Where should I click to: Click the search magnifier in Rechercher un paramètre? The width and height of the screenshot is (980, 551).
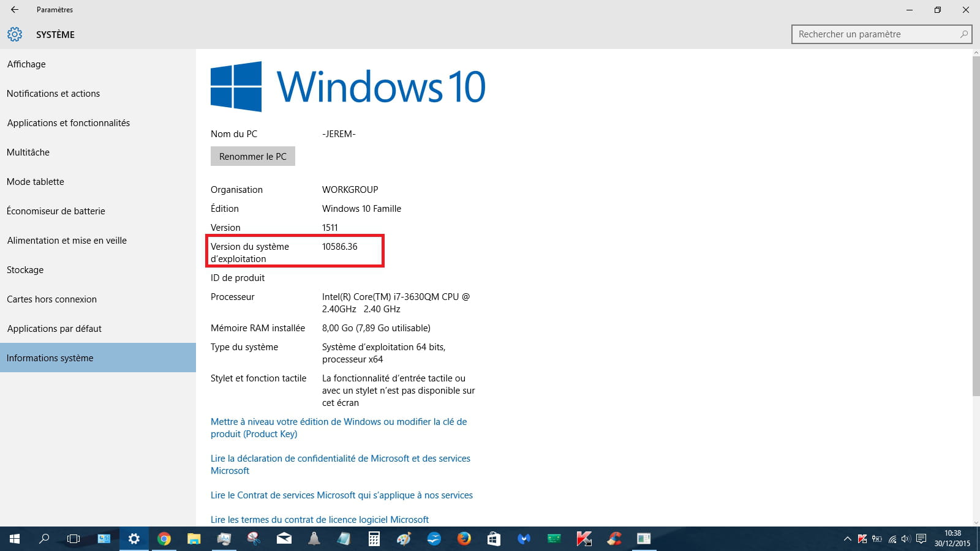(964, 34)
